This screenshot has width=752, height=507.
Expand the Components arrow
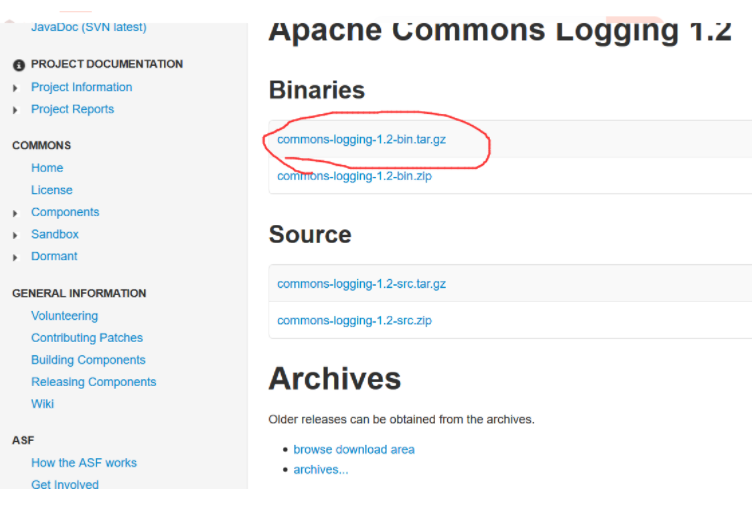click(x=15, y=213)
